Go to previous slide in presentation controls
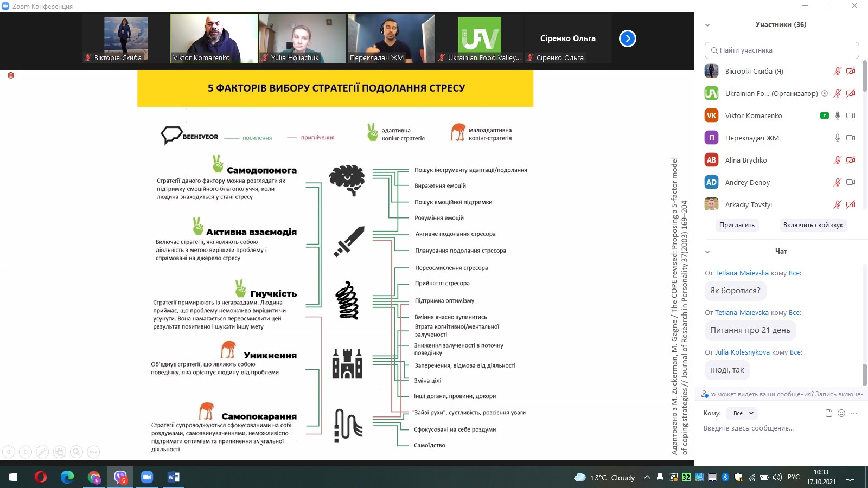Screen dimensions: 868x488 tap(9, 451)
